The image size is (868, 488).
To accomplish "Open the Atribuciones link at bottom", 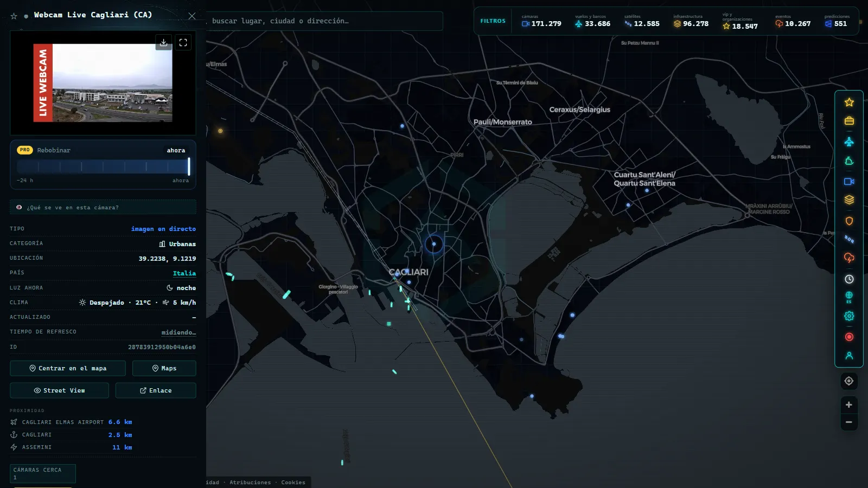I will (250, 482).
